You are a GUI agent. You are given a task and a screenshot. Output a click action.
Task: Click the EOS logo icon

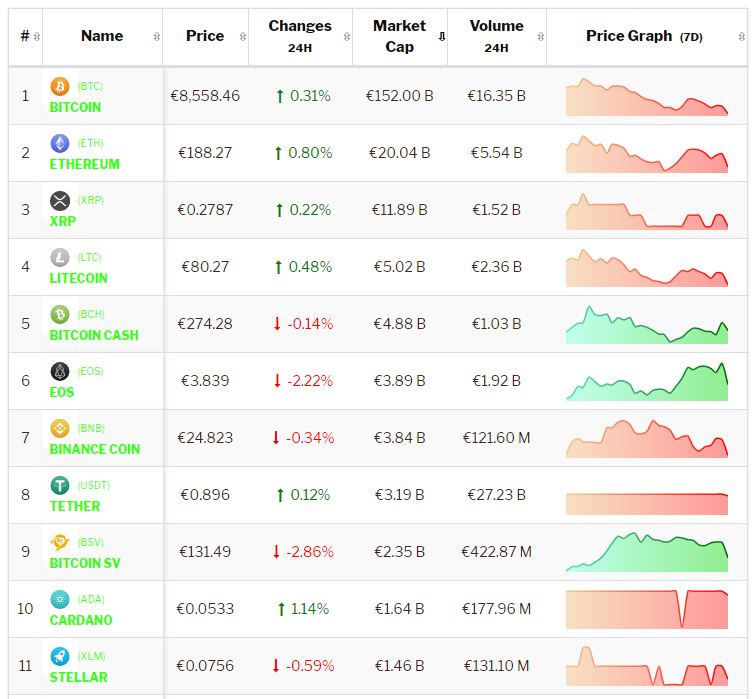(x=60, y=372)
